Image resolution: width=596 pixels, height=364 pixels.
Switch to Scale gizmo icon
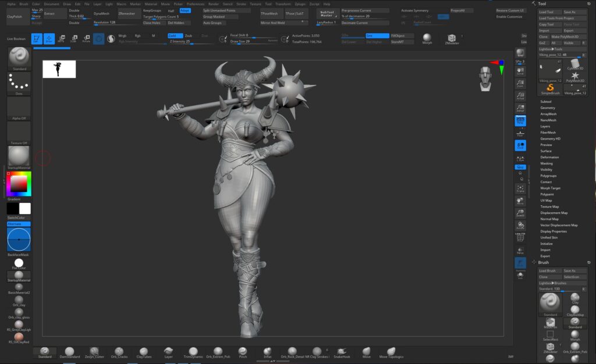74,38
